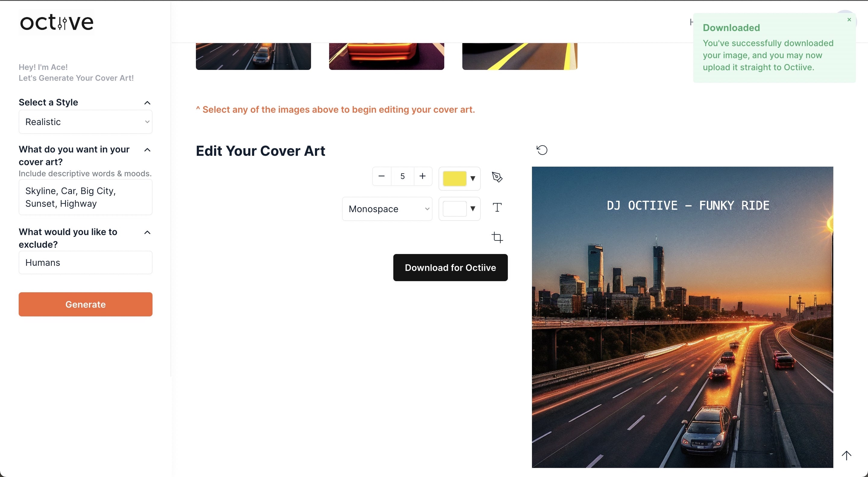
Task: Collapse the Select a Style section
Action: coord(147,102)
